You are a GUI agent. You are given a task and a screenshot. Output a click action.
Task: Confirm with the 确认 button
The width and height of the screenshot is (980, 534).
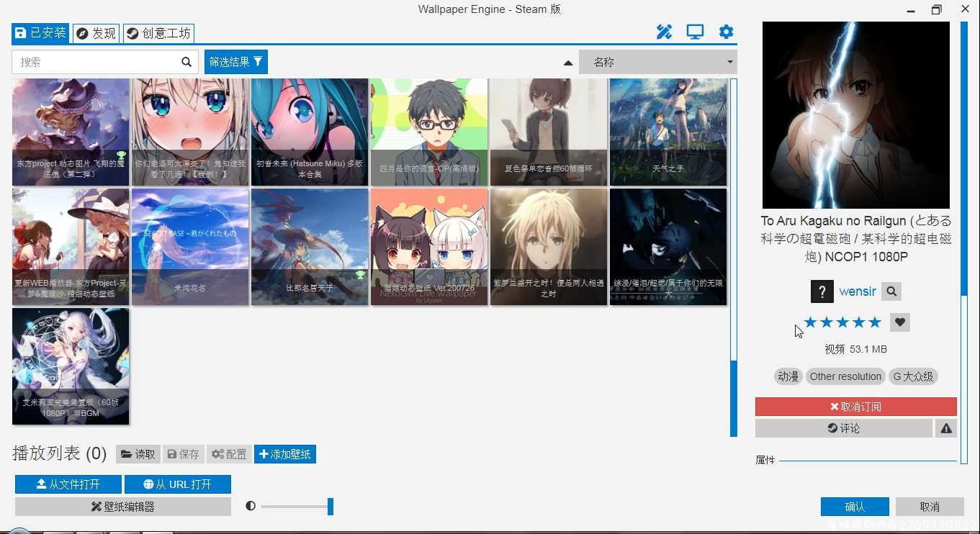click(x=855, y=507)
